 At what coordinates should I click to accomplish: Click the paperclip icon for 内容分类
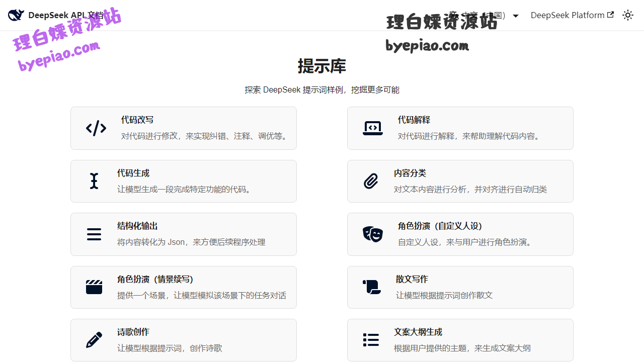click(371, 181)
